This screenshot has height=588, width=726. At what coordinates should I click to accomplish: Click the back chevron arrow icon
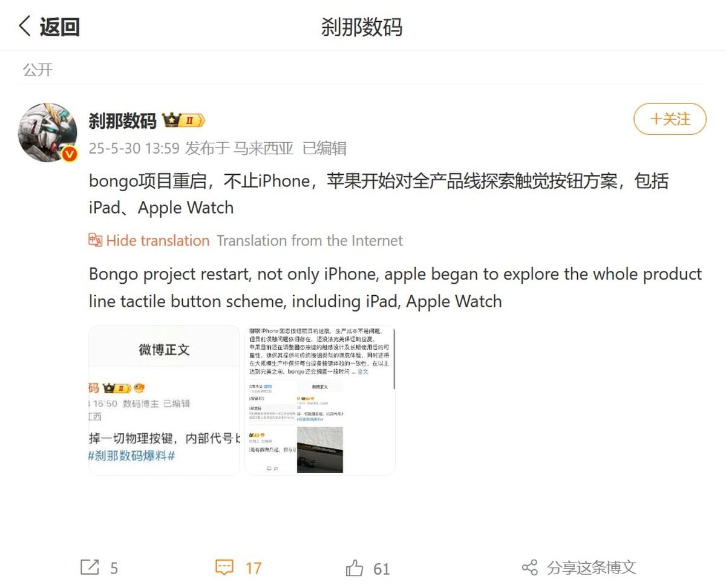[x=25, y=26]
